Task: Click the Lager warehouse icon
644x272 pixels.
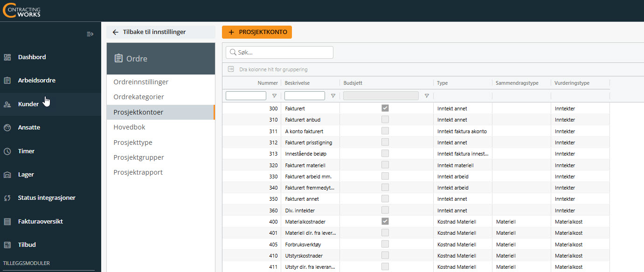Action: pyautogui.click(x=7, y=175)
